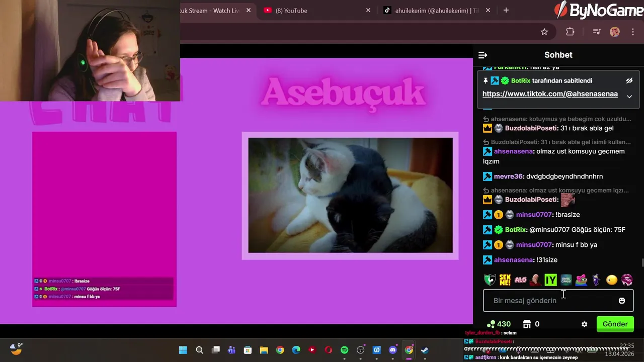644x362 pixels.
Task: Open the shop icon showing 0
Action: [x=531, y=324]
